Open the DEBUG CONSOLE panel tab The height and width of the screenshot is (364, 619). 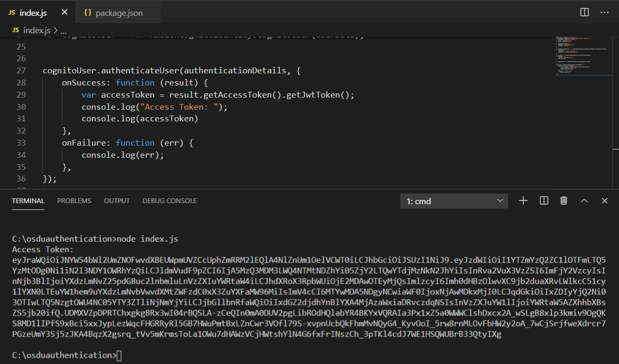tap(170, 201)
